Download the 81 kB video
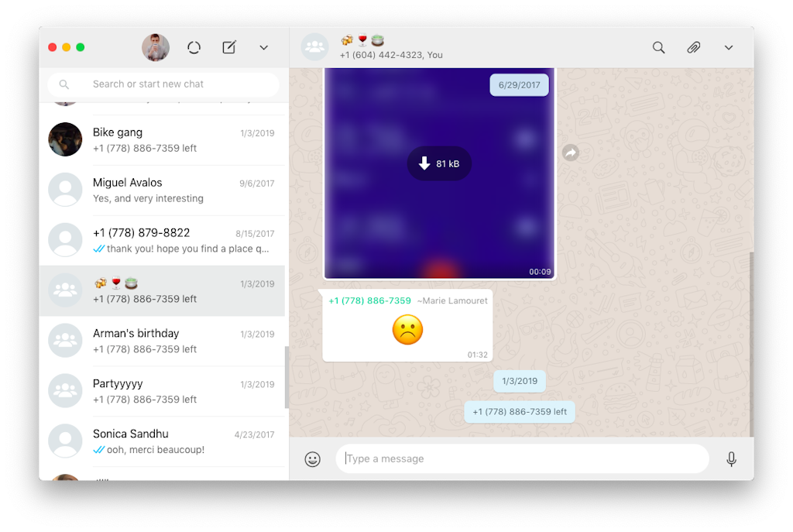The image size is (793, 532). 438,163
